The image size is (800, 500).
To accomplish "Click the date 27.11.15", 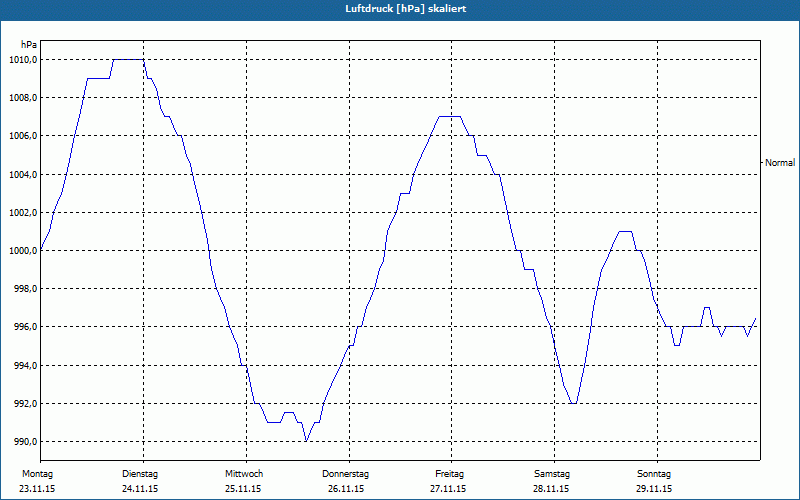I will 448,489.
